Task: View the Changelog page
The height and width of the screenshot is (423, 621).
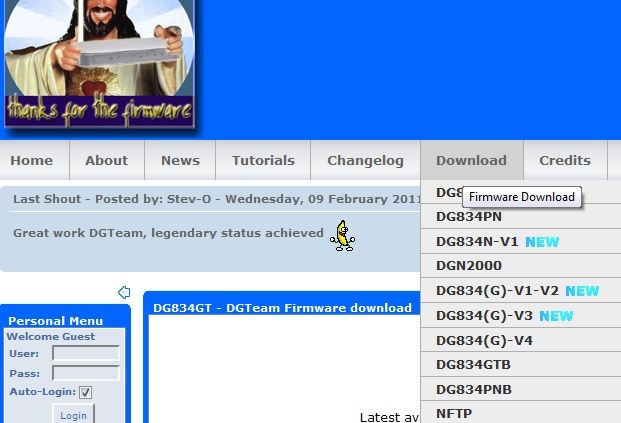Action: 365,160
